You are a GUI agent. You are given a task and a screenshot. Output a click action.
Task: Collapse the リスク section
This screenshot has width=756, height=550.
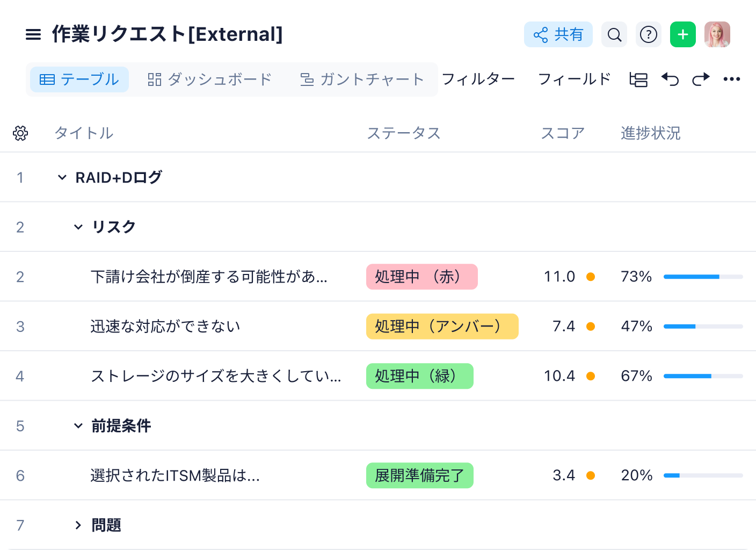[x=78, y=227]
